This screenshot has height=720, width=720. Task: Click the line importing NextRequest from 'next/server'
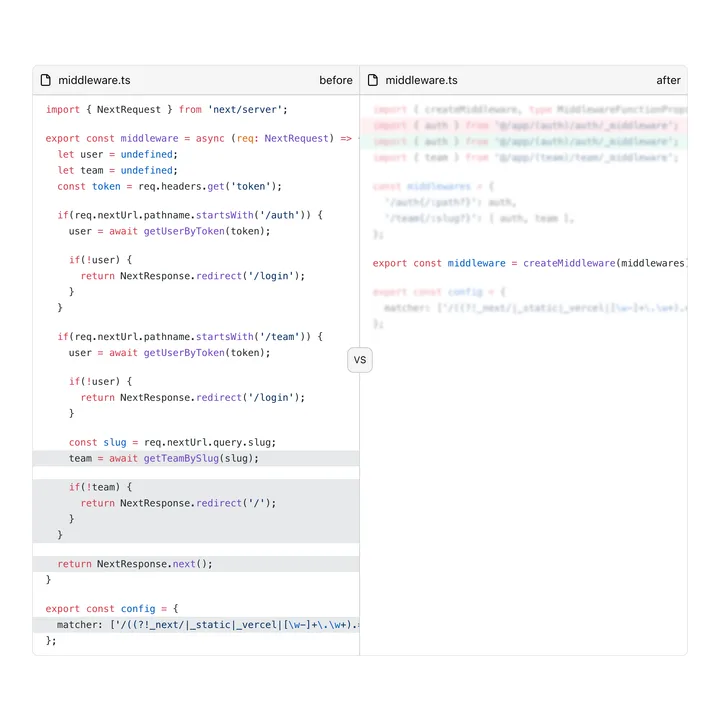[167, 109]
